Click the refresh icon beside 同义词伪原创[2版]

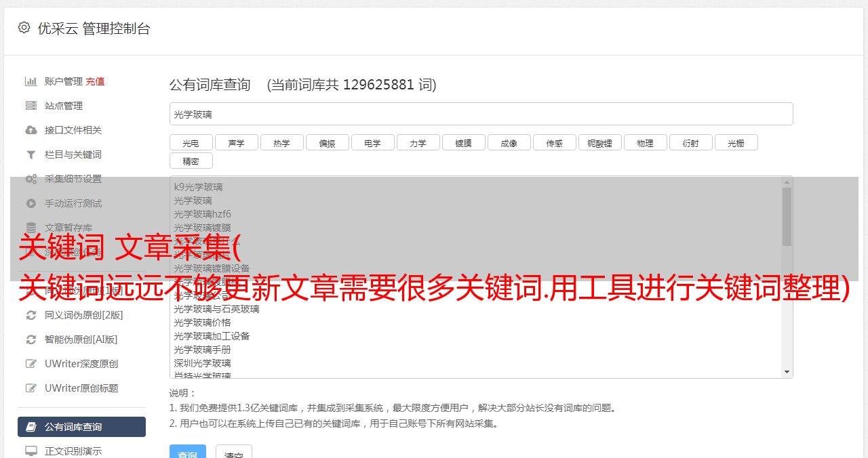point(31,315)
